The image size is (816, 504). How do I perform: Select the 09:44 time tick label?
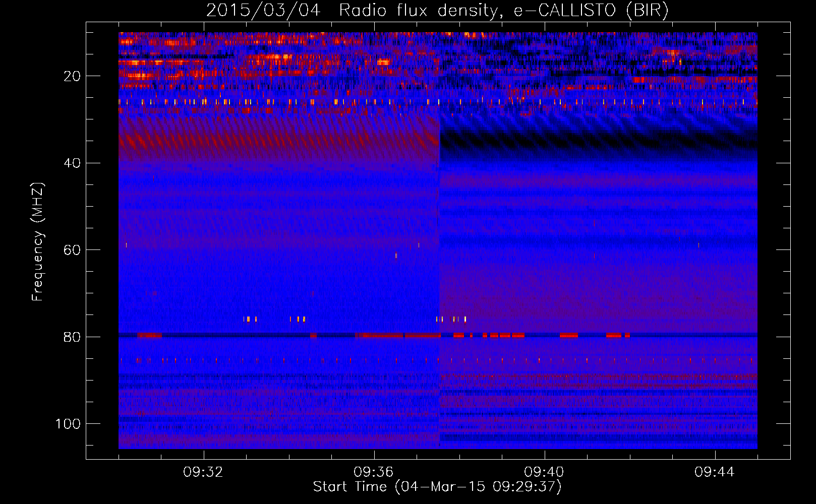click(715, 472)
